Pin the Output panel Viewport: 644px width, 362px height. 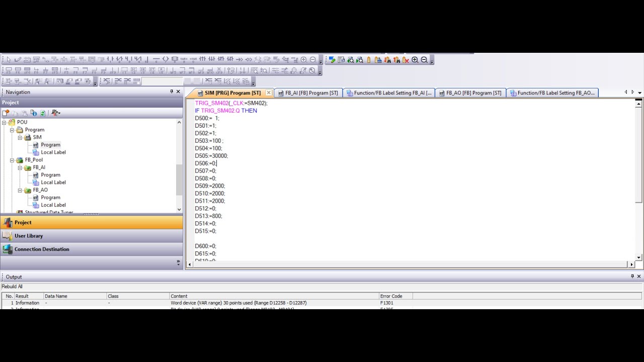point(632,276)
